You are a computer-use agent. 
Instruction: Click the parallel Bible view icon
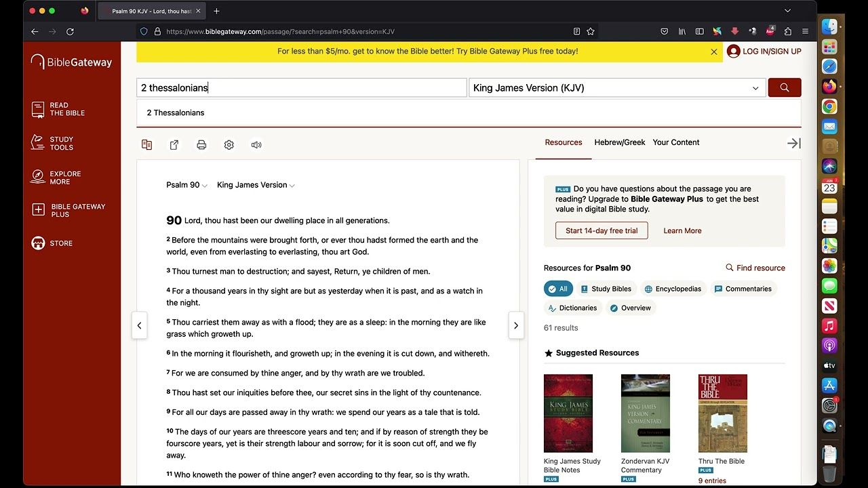pyautogui.click(x=146, y=144)
